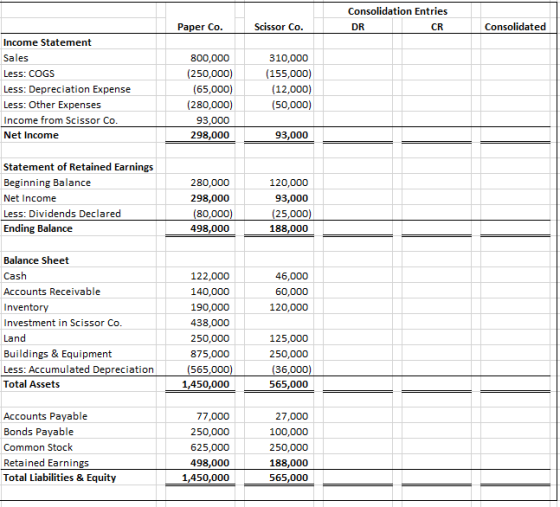Click Scissor Co. Land value 125,000
560x507 pixels.
click(x=289, y=338)
